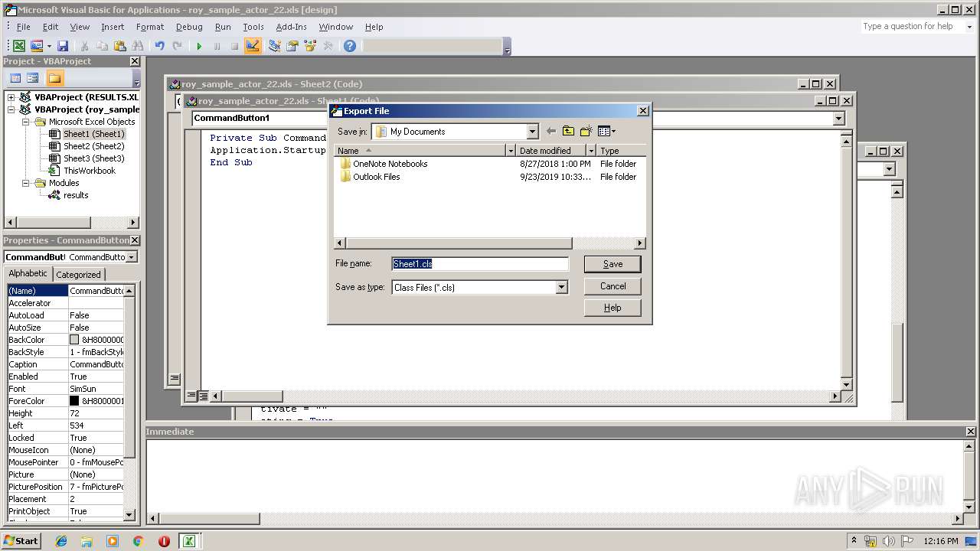Close the Export File dialog

642,111
